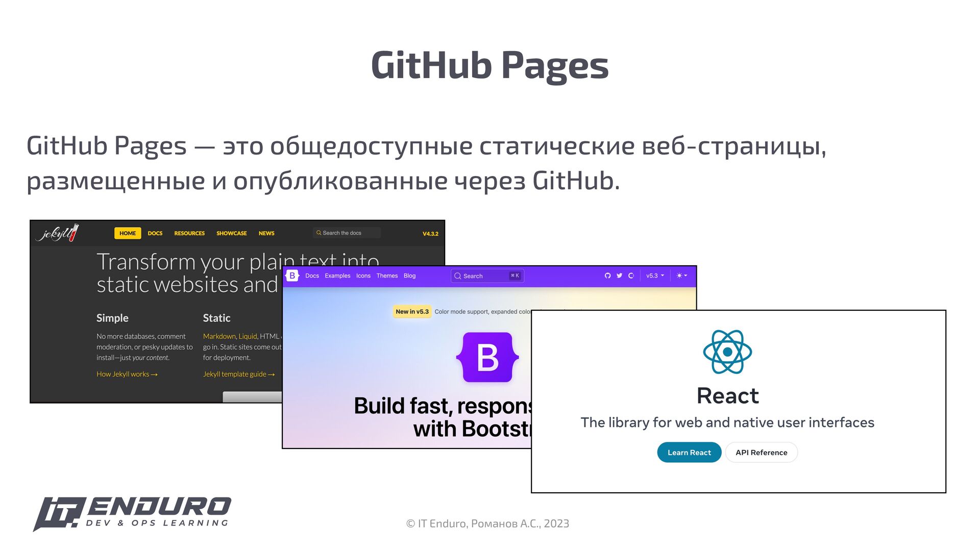This screenshot has height=551, width=980.
Task: Open Blog in the Bootstrap navbar
Action: pyautogui.click(x=409, y=275)
